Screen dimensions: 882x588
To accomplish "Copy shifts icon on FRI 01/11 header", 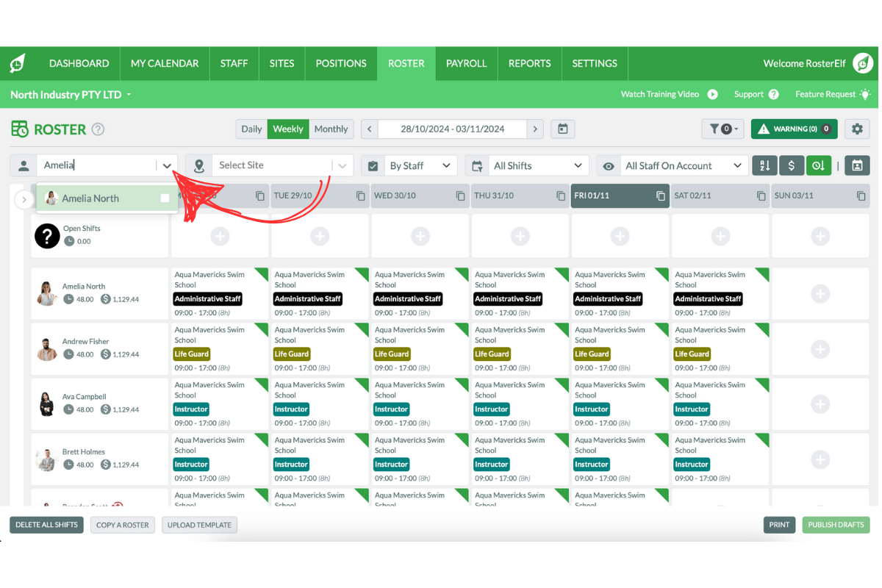I will pos(661,196).
